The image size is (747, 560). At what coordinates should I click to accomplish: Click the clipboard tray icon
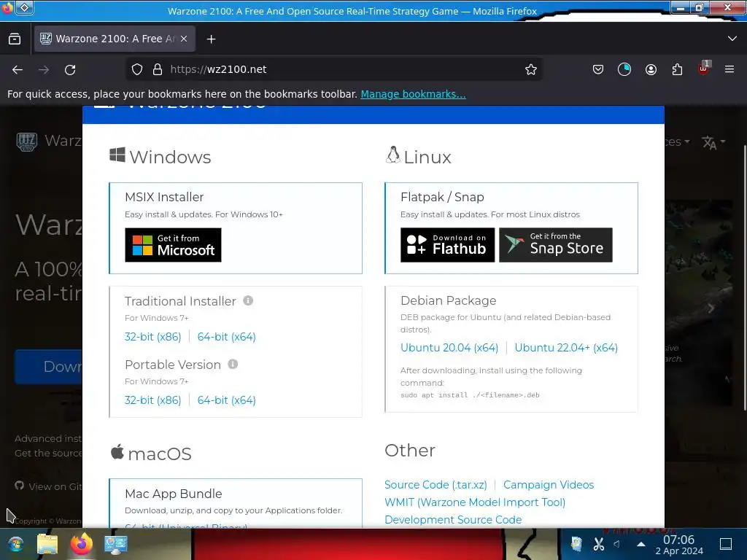point(576,544)
